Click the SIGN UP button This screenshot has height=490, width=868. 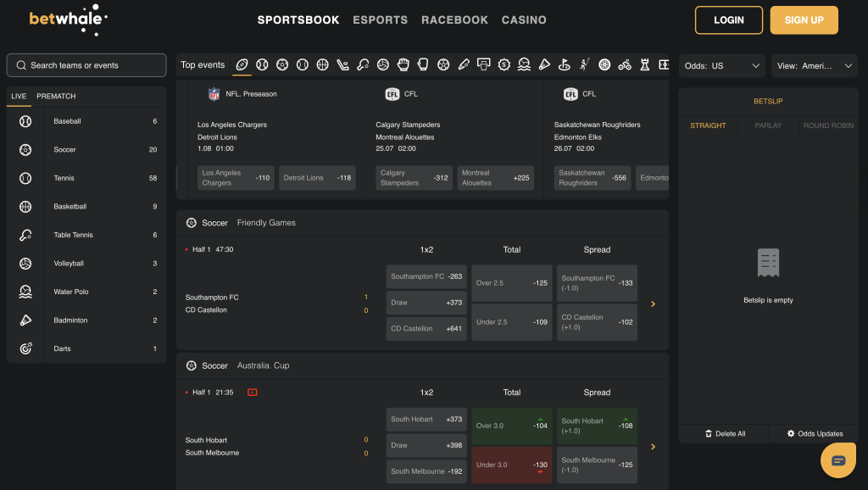(804, 20)
